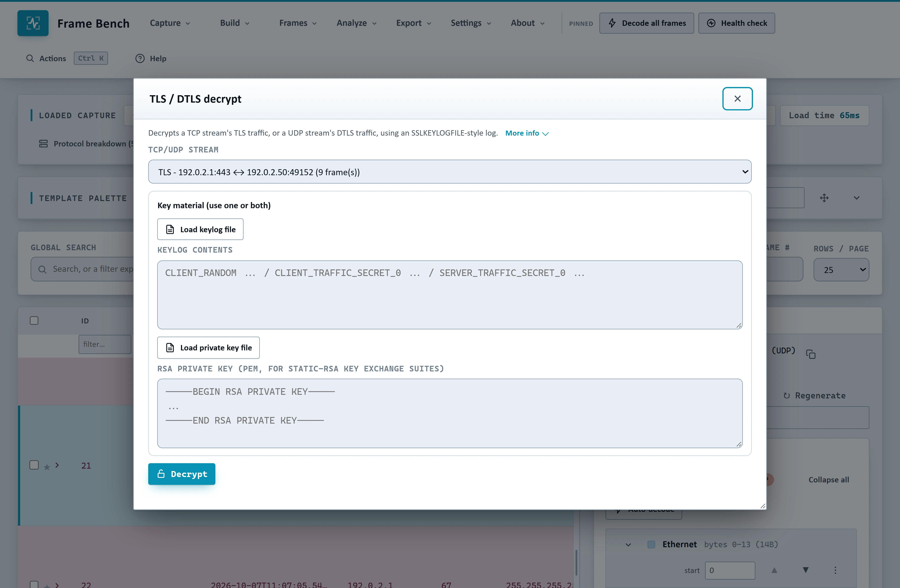Click the down triangle beside start field

pyautogui.click(x=806, y=570)
